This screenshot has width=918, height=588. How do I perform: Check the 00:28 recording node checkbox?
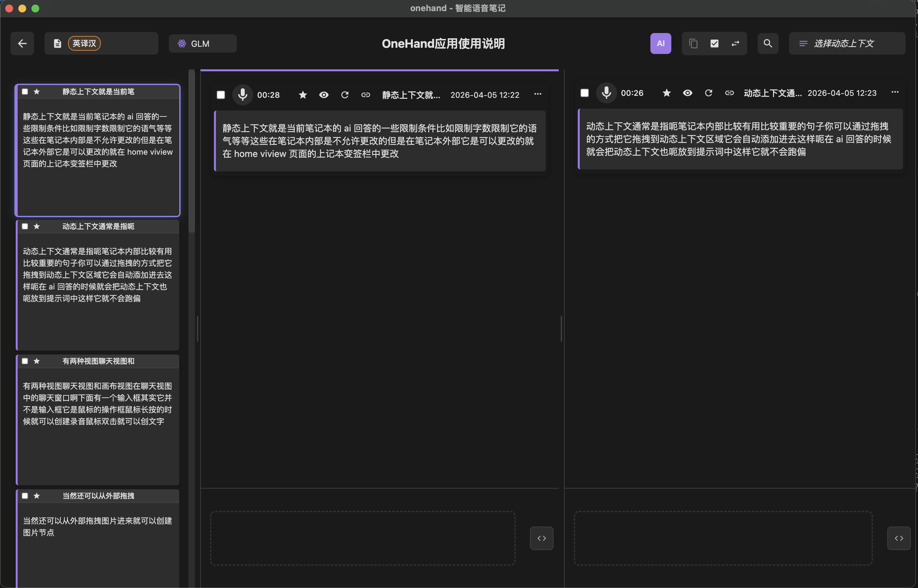pyautogui.click(x=221, y=95)
